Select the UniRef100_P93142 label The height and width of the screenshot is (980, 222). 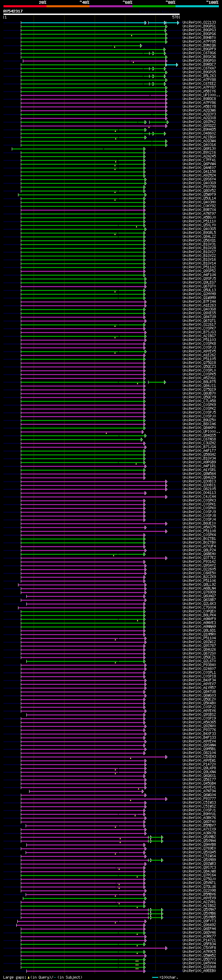click(x=199, y=561)
